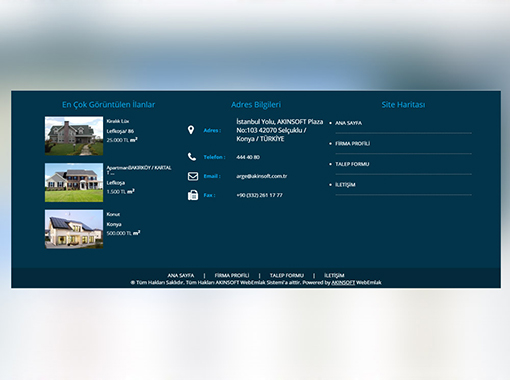This screenshot has height=380, width=510.
Task: Click the Konut listing title text
Action: point(113,214)
